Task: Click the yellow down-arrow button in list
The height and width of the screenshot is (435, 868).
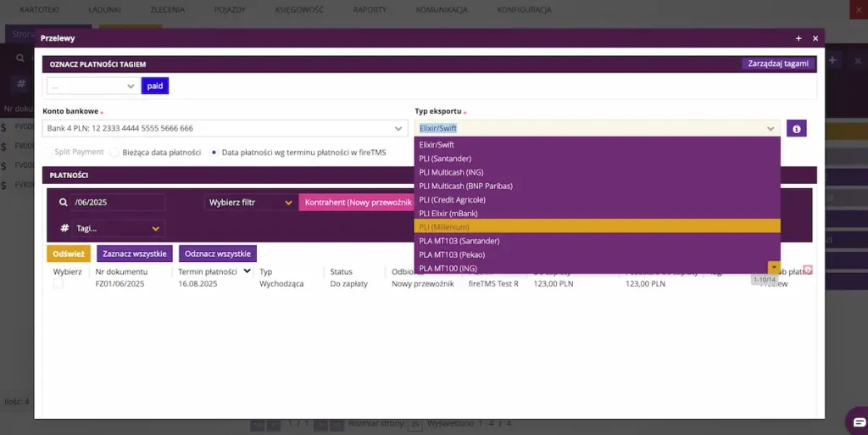Action: 774,267
